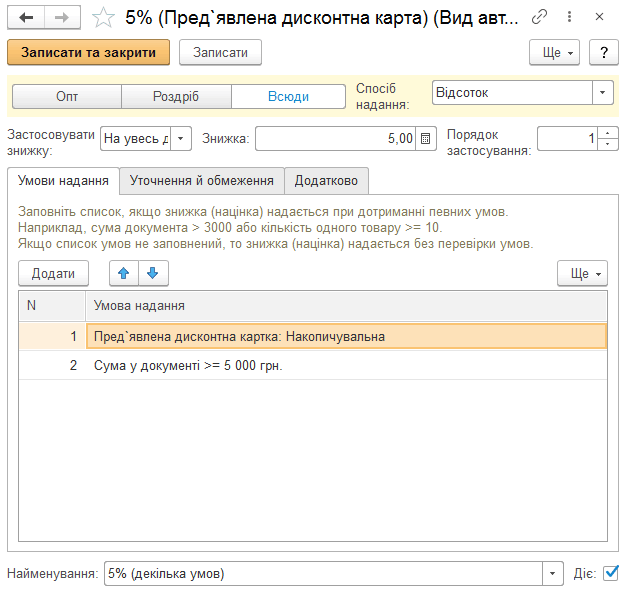Click the Найменування text field
The height and width of the screenshot is (592, 623).
pyautogui.click(x=323, y=573)
